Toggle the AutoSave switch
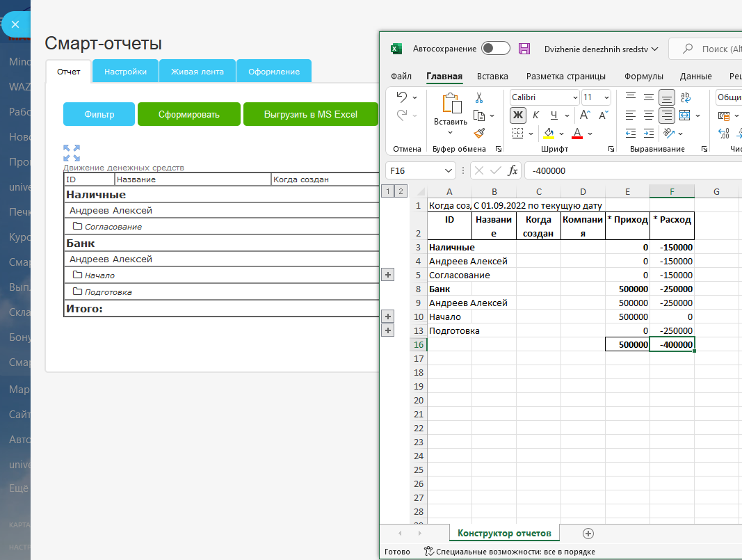Viewport: 742px width, 560px height. pyautogui.click(x=496, y=49)
